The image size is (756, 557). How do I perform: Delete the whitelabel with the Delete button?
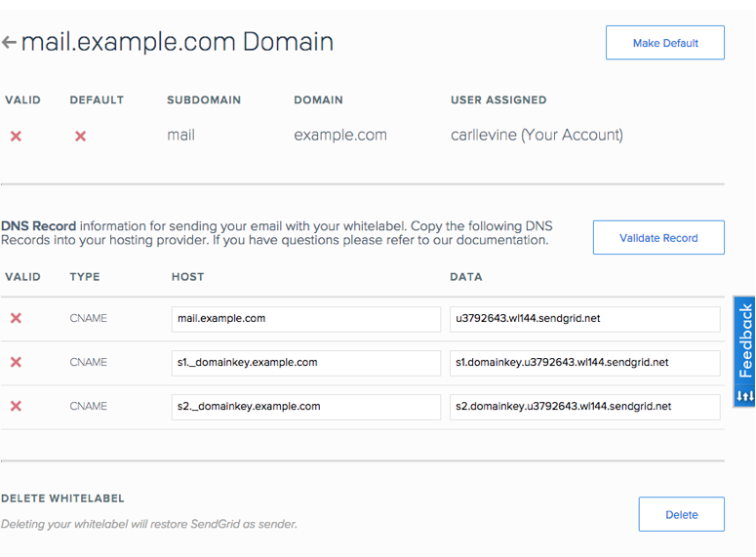pos(681,514)
